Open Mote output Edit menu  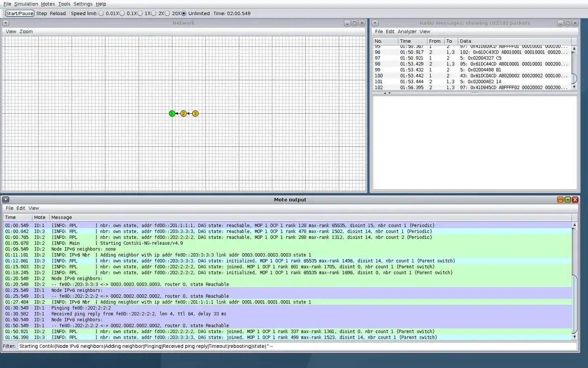21,208
